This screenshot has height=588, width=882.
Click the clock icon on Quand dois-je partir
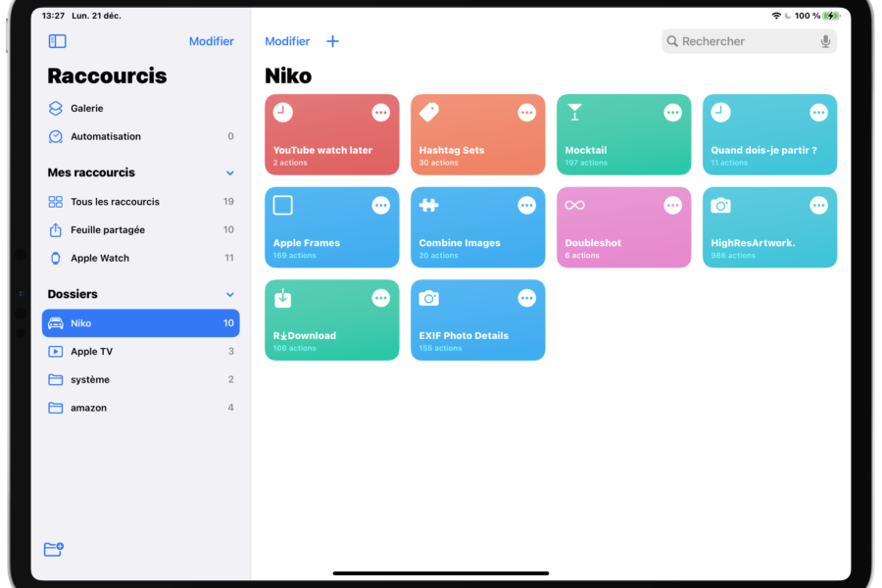point(720,112)
